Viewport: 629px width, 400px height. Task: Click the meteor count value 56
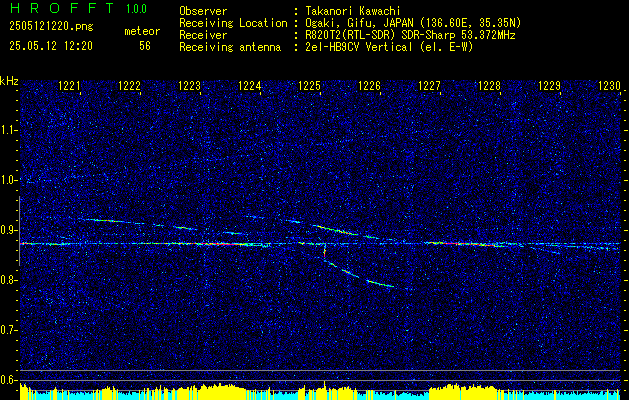(145, 46)
